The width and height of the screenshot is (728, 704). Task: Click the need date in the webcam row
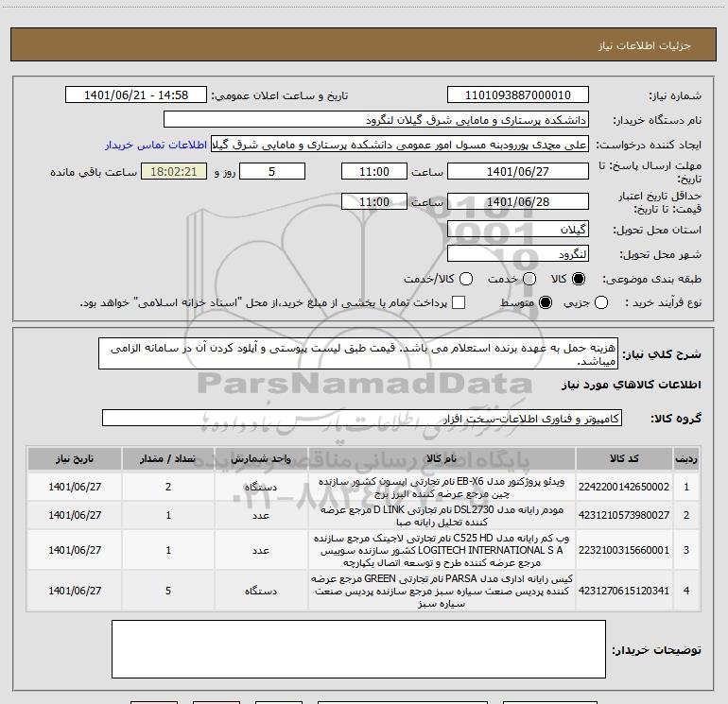coord(75,550)
